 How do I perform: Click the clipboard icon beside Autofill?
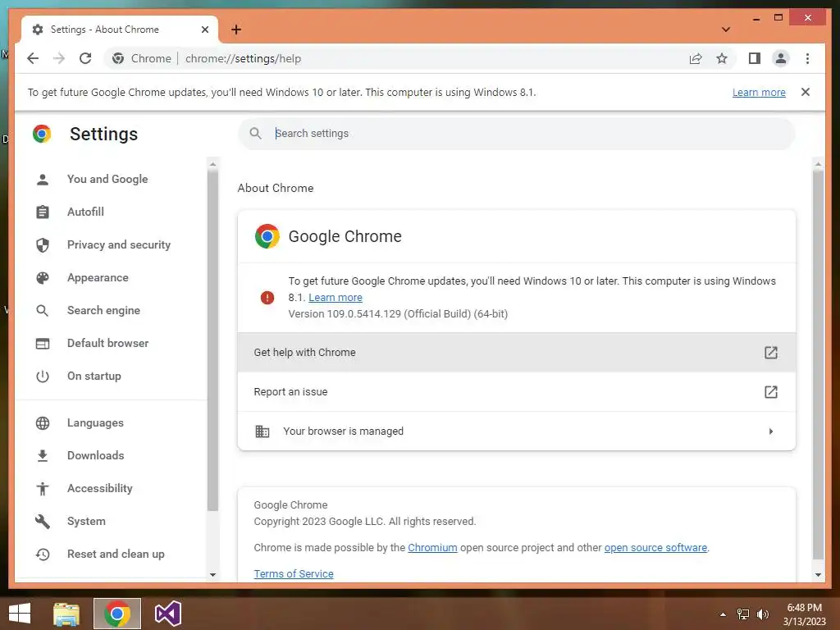point(43,212)
